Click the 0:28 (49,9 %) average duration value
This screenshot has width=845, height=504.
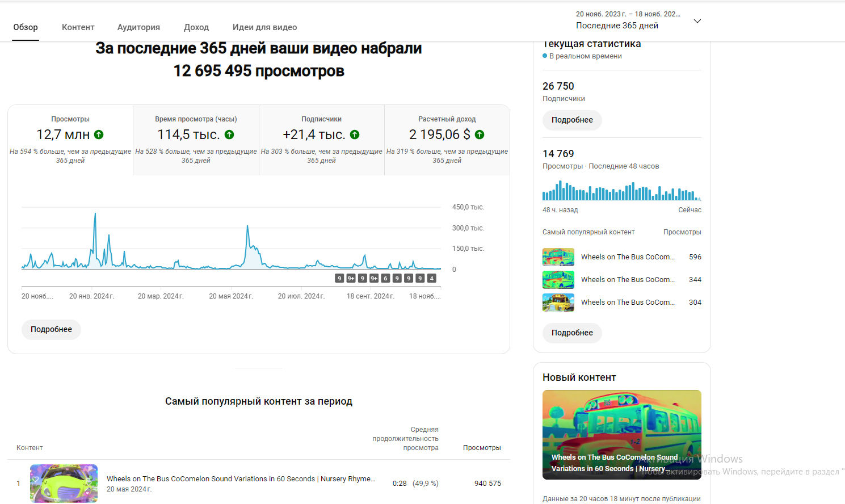point(415,484)
